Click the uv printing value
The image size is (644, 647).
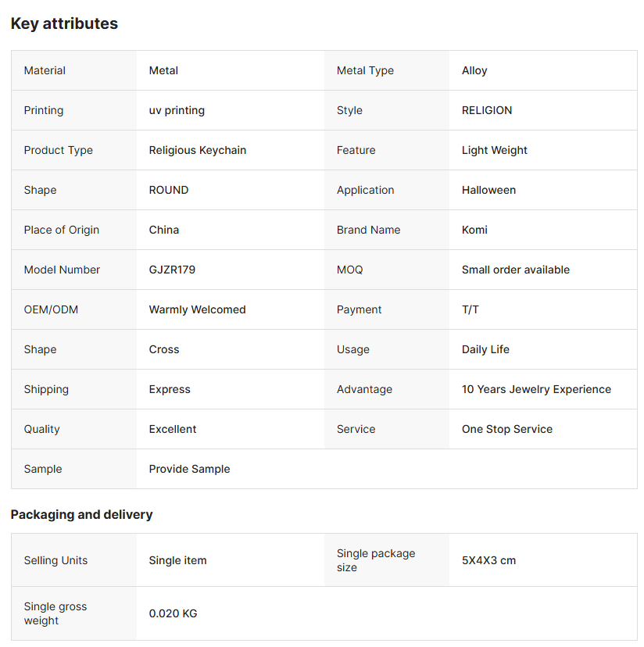pyautogui.click(x=177, y=110)
